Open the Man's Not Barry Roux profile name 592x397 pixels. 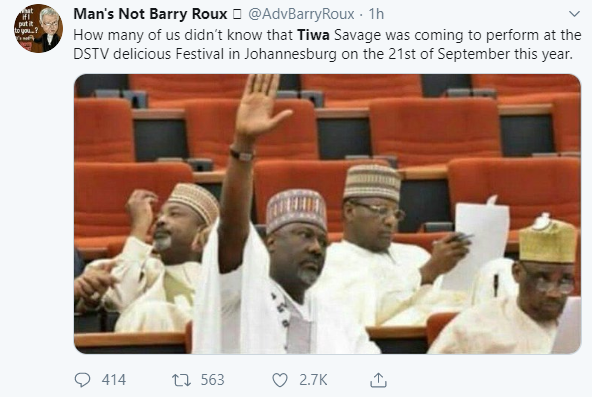150,14
